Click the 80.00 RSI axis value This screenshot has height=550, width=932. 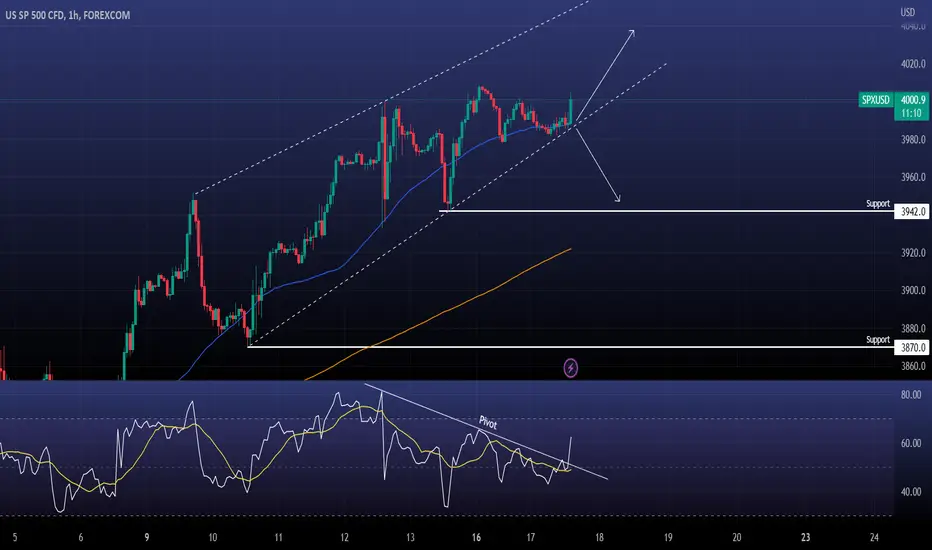pyautogui.click(x=911, y=395)
